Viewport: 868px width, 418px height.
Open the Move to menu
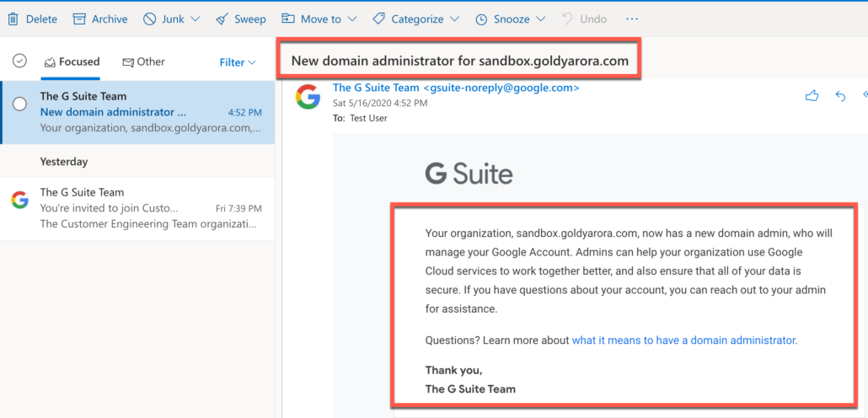[x=319, y=19]
